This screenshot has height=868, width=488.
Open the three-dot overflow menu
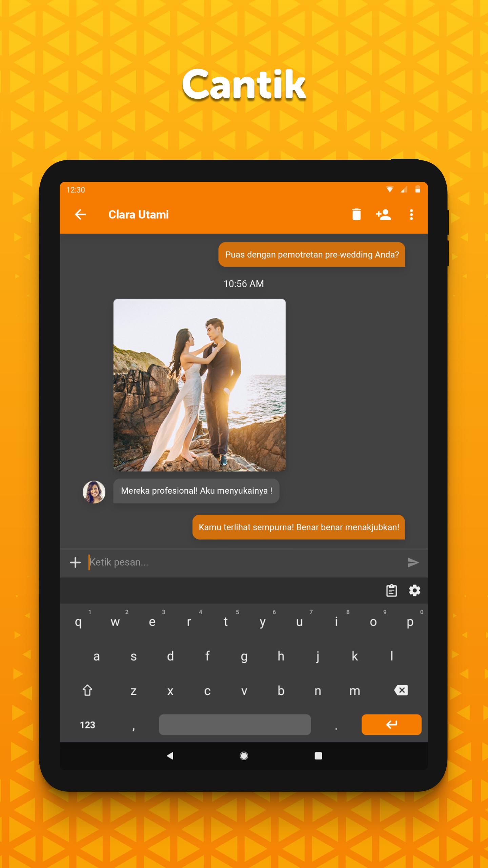click(x=411, y=215)
